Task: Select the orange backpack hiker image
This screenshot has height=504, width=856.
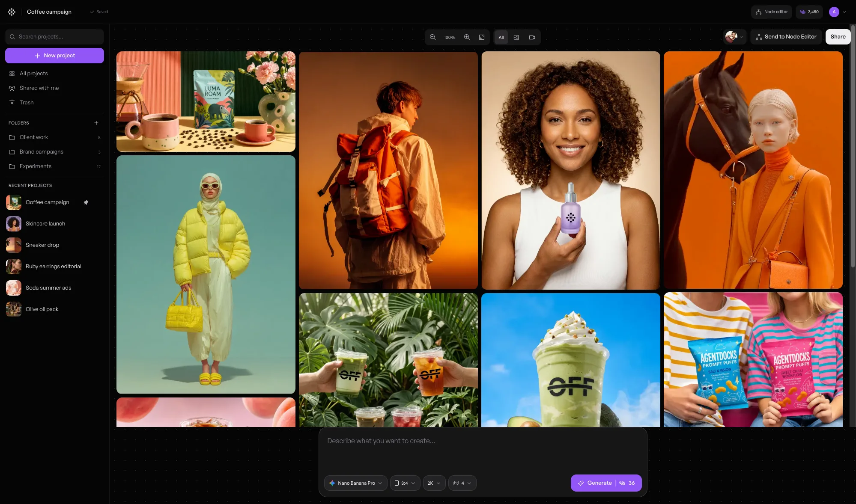Action: coord(388,171)
